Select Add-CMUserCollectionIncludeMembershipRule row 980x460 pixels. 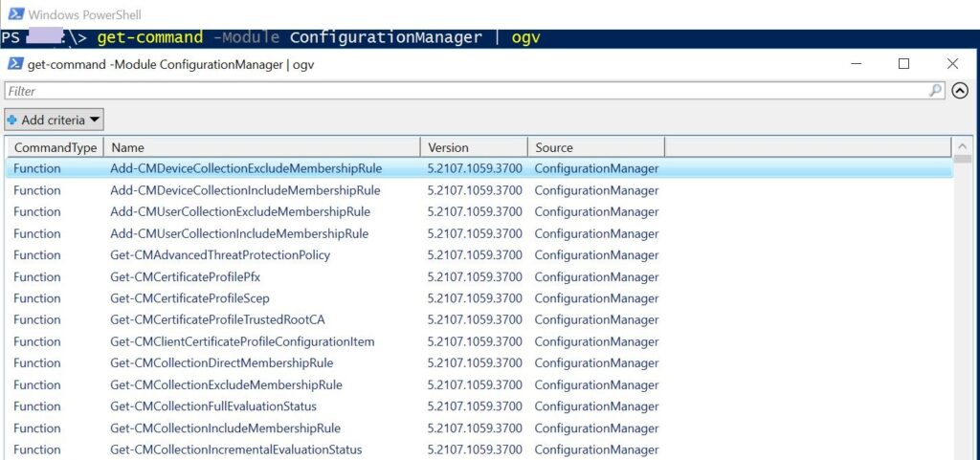click(479, 233)
